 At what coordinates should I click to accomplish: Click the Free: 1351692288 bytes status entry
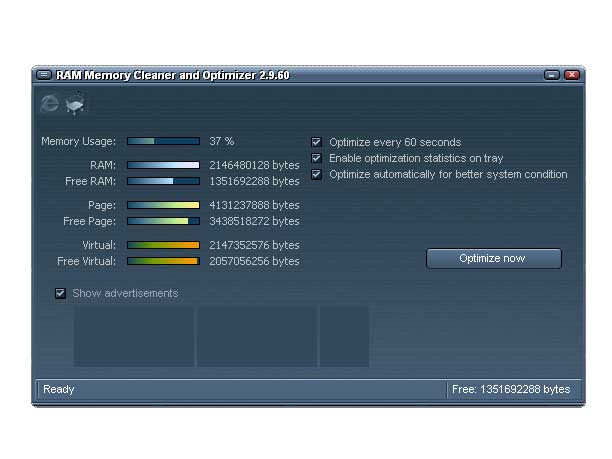(x=511, y=389)
